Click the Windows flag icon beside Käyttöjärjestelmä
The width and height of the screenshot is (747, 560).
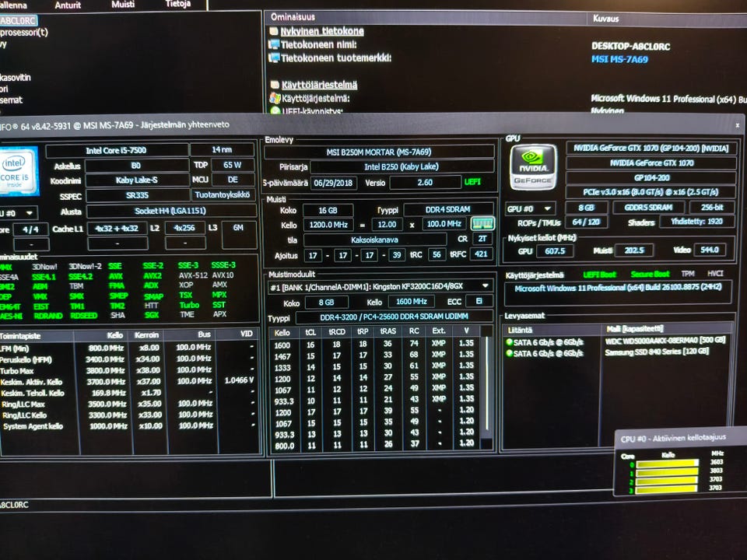coord(275,98)
